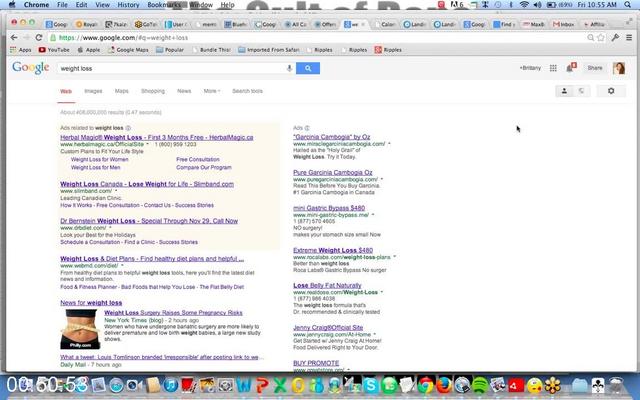Open search settings gear
The height and width of the screenshot is (400, 640).
tap(611, 91)
